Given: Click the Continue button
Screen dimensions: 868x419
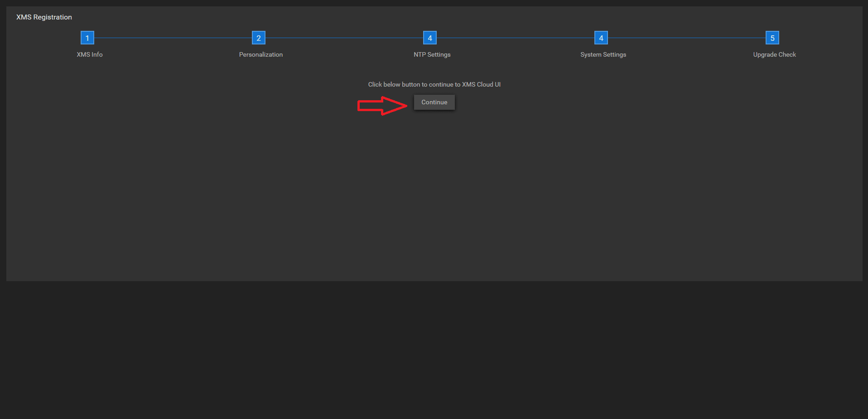Looking at the screenshot, I should click(x=434, y=102).
